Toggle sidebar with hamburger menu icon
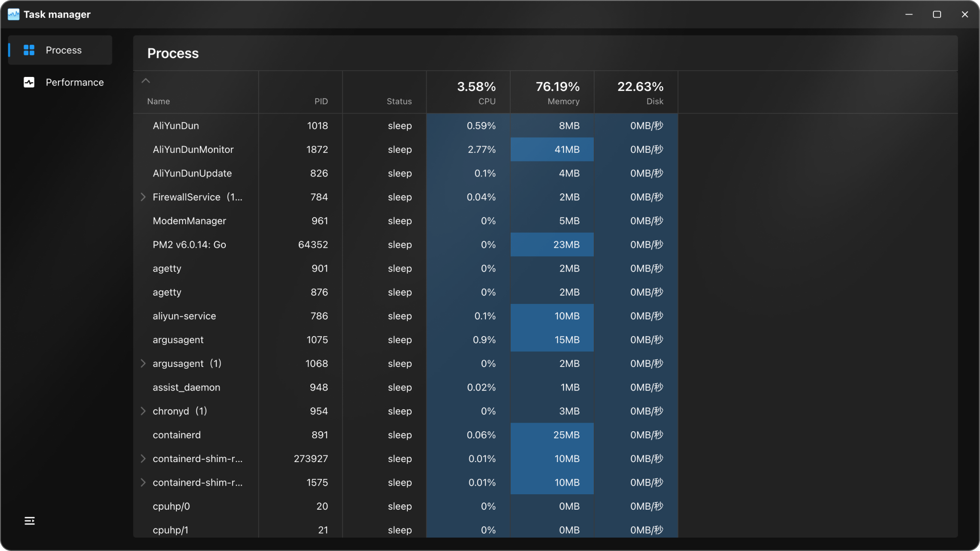Screen dimensions: 980x551 click(29, 521)
